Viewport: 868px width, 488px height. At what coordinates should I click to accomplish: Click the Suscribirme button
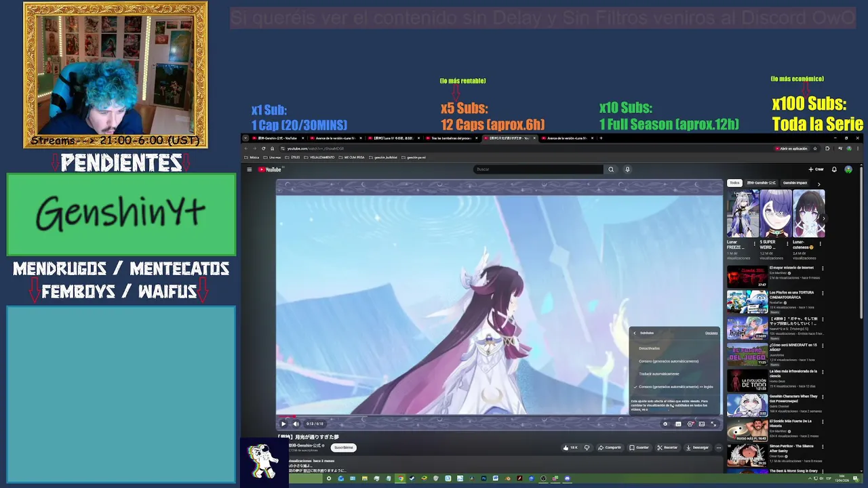(343, 447)
